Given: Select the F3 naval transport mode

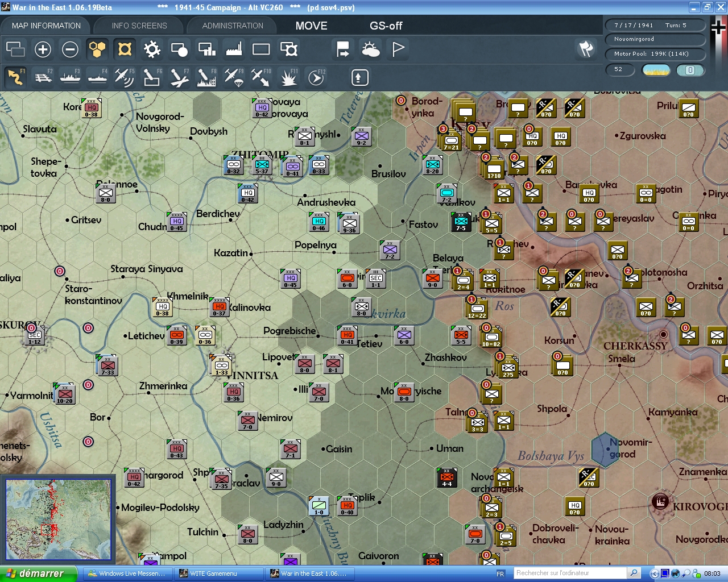Looking at the screenshot, I should pyautogui.click(x=70, y=77).
